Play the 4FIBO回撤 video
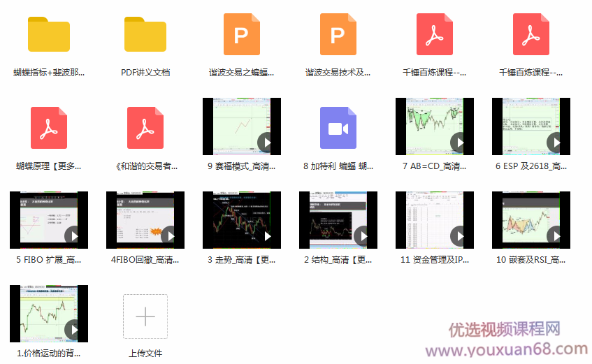The width and height of the screenshot is (592, 364). tap(171, 236)
